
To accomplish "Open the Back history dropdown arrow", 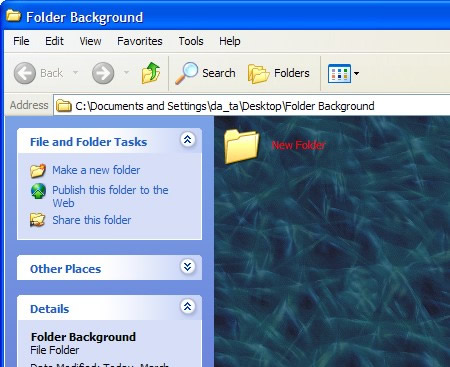I will [75, 72].
